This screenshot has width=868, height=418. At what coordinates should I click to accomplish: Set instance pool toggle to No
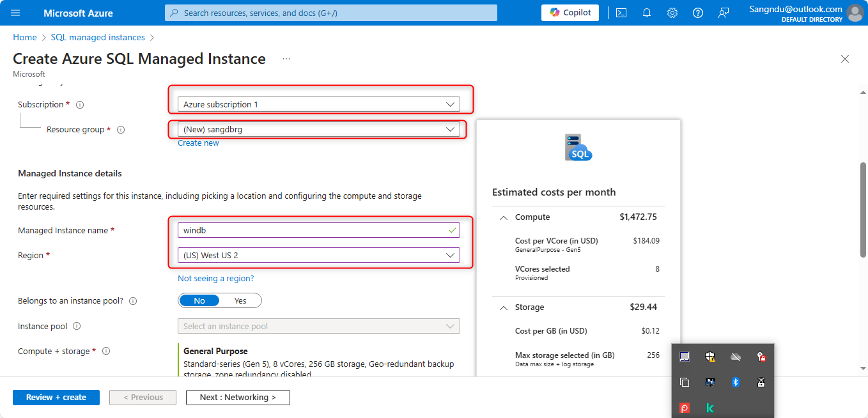(199, 301)
